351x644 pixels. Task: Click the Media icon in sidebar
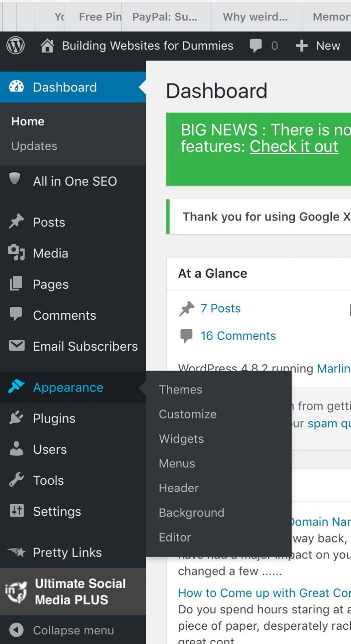(x=16, y=253)
